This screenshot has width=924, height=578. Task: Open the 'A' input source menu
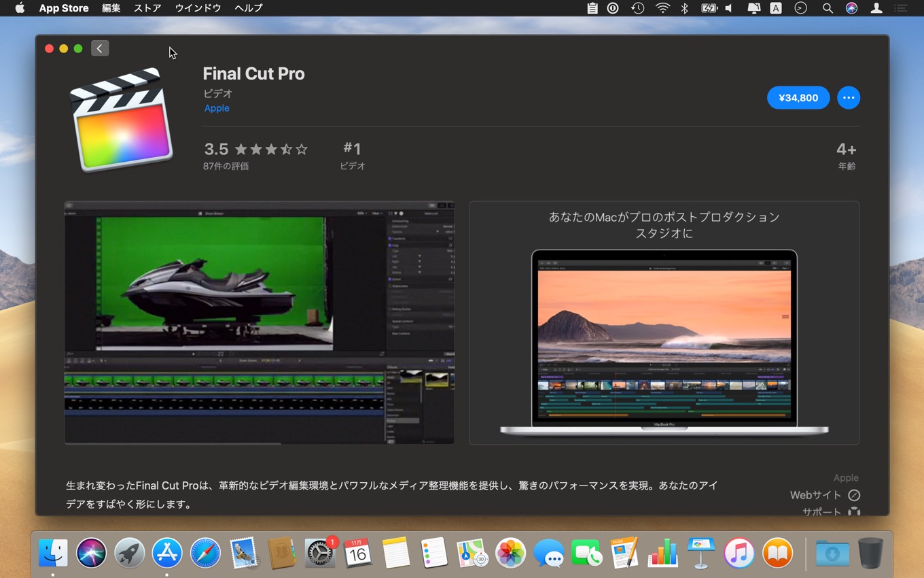(x=776, y=8)
